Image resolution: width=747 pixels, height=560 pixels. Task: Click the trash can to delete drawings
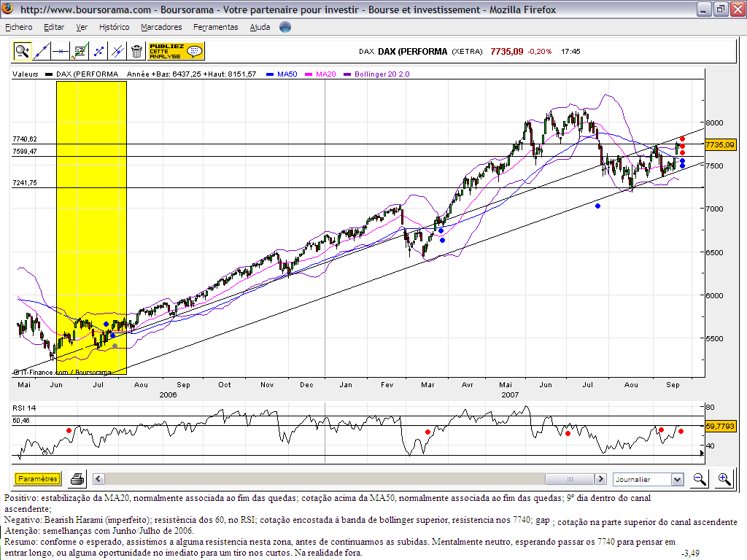(136, 51)
